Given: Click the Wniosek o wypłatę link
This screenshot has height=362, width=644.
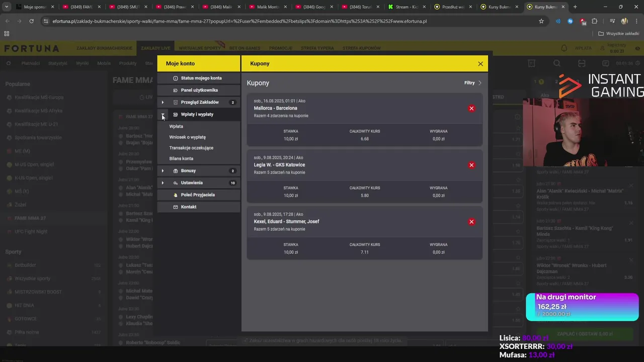Looking at the screenshot, I should point(188,137).
